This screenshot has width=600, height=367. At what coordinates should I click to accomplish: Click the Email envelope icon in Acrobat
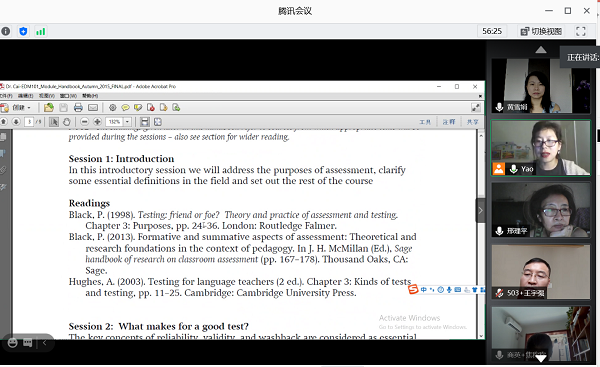[93, 108]
